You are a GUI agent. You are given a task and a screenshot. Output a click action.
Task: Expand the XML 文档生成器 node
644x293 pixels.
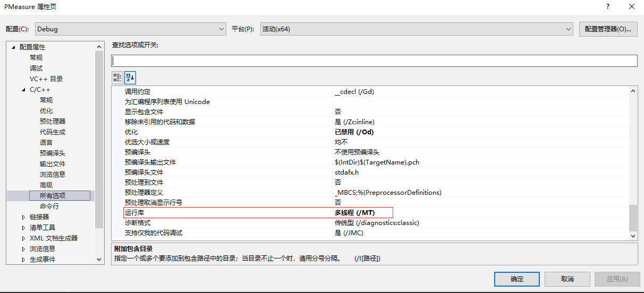[23, 238]
